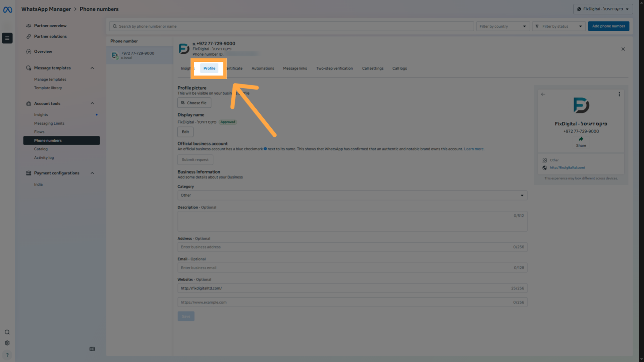Click FixDigital logo in profile preview
The image size is (644, 362).
(581, 105)
